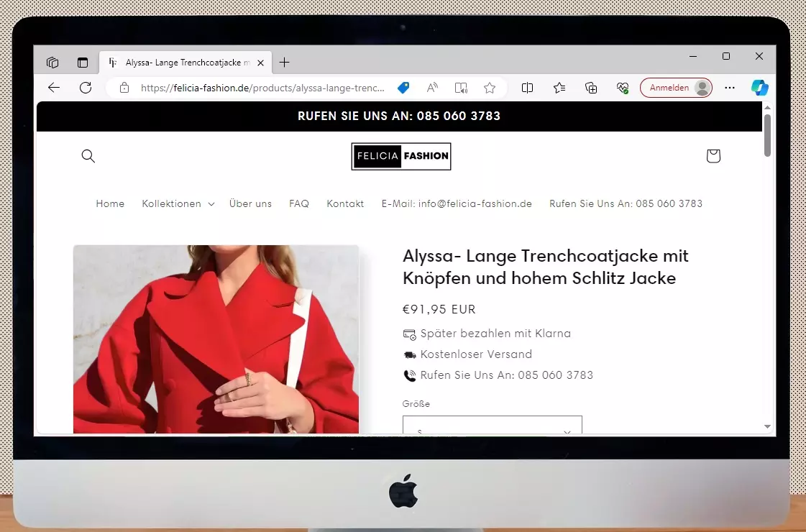Click the product title Alyssa Lange Trenchcoatjacke
This screenshot has height=532, width=806.
pos(546,267)
